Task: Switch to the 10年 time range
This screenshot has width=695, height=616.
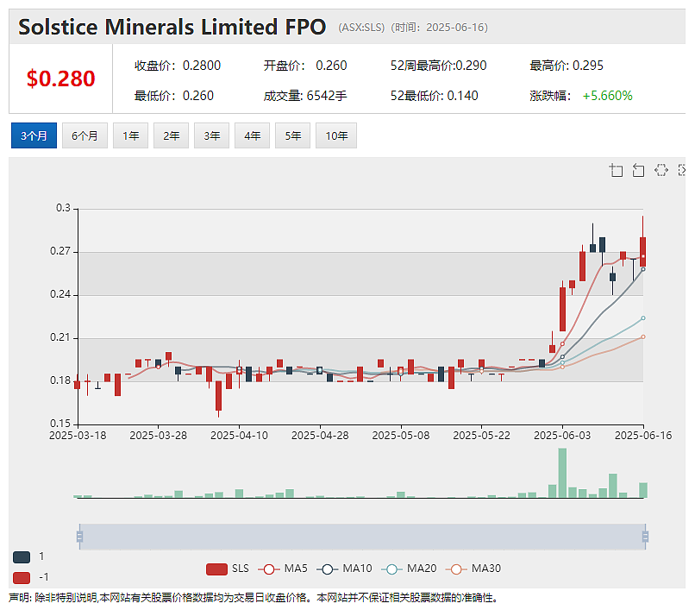Action: [x=336, y=135]
